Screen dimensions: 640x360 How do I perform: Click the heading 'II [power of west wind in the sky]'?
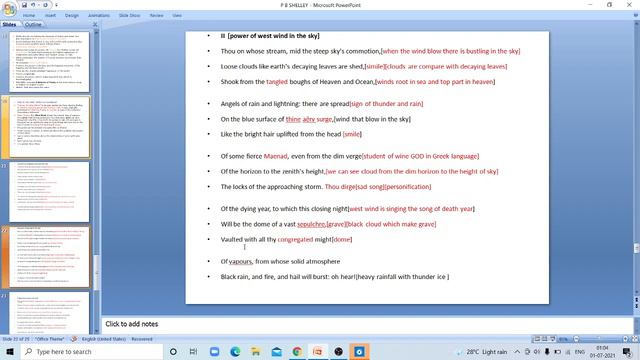tap(270, 36)
